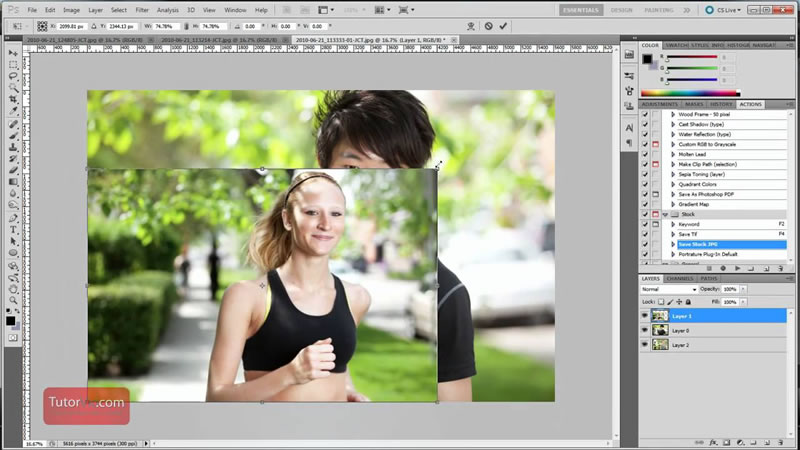This screenshot has height=450, width=800.
Task: Hide Layer 1 using its eye icon
Action: 644,316
